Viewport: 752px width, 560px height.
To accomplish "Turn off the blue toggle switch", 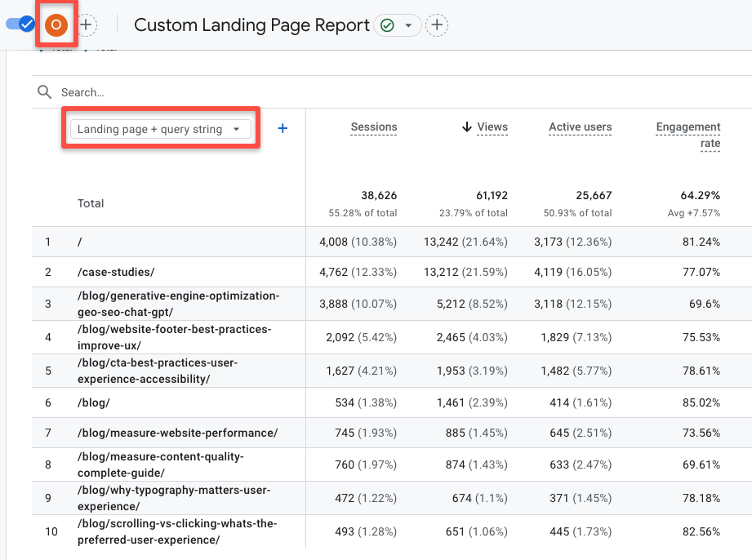I will [x=18, y=24].
